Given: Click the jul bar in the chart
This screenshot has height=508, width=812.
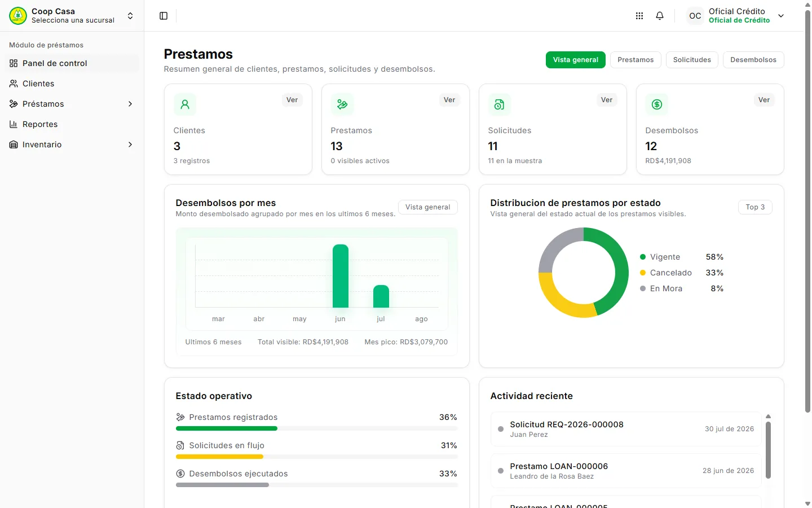Looking at the screenshot, I should [x=381, y=296].
